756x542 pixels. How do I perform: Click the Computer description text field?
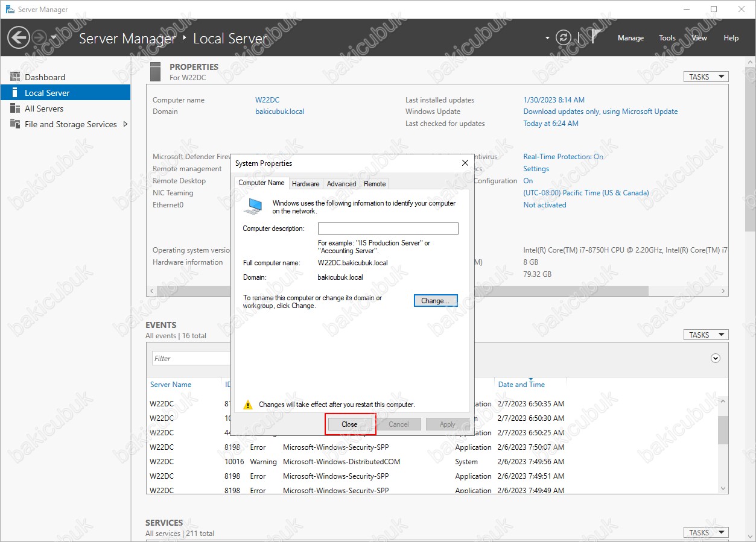pyautogui.click(x=388, y=228)
